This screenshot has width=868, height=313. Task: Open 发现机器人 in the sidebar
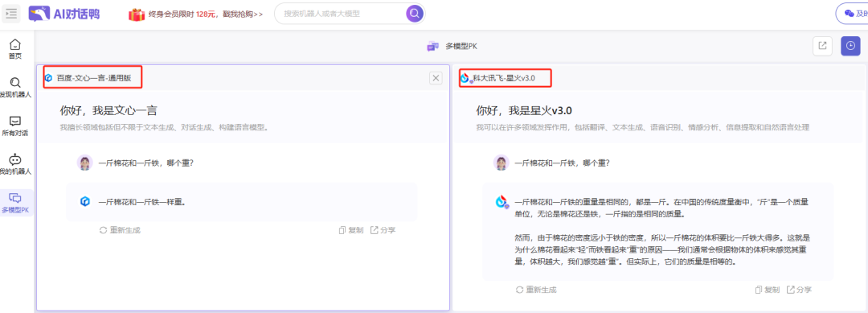15,88
